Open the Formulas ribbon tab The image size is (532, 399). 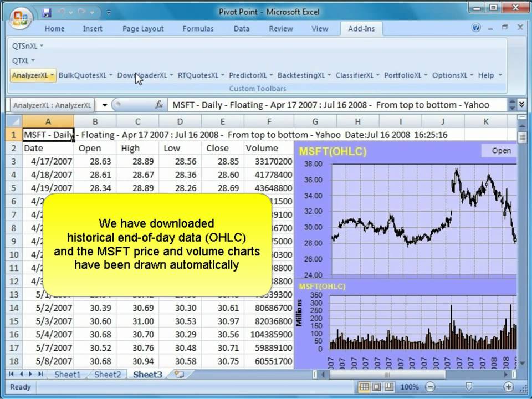tap(198, 29)
